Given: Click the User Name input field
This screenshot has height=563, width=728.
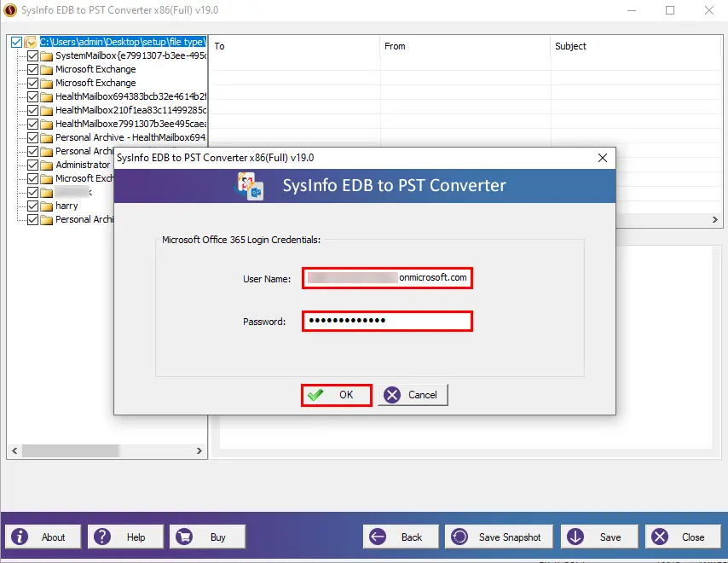Looking at the screenshot, I should point(387,278).
